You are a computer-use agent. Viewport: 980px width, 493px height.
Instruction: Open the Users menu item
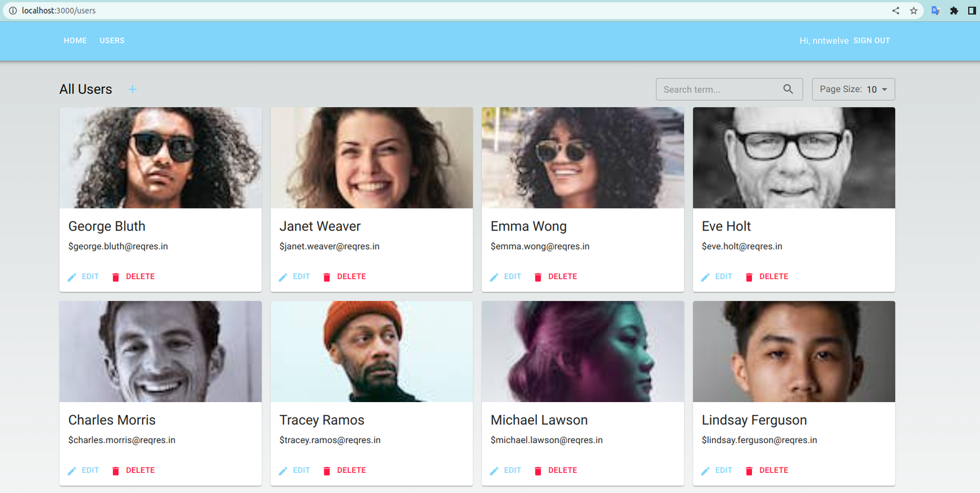112,40
